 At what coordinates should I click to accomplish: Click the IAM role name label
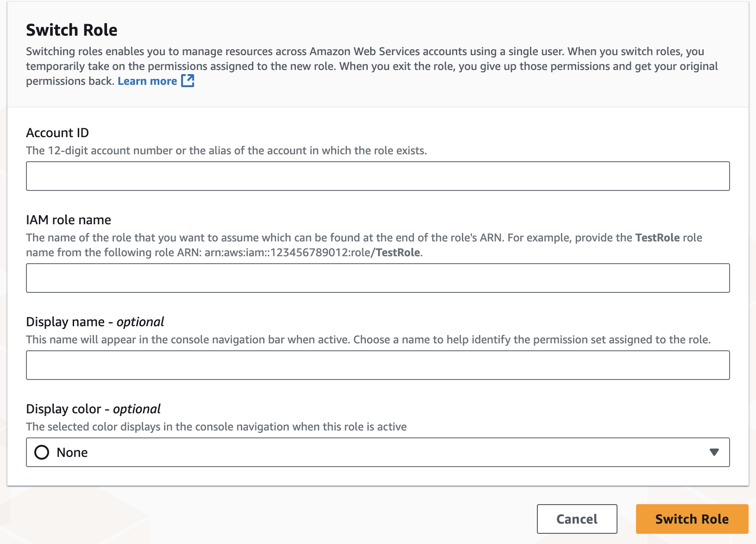69,220
